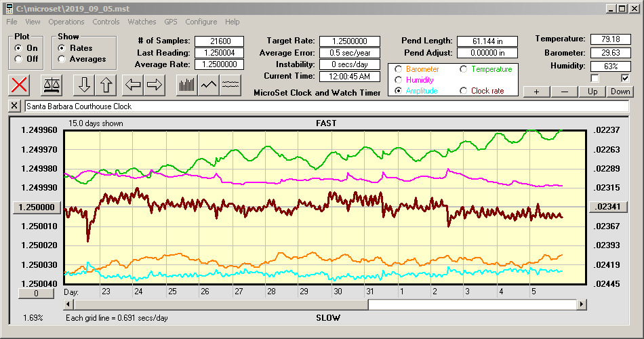The height and width of the screenshot is (339, 644).
Task: Set Plot to Off
Action: tap(18, 59)
